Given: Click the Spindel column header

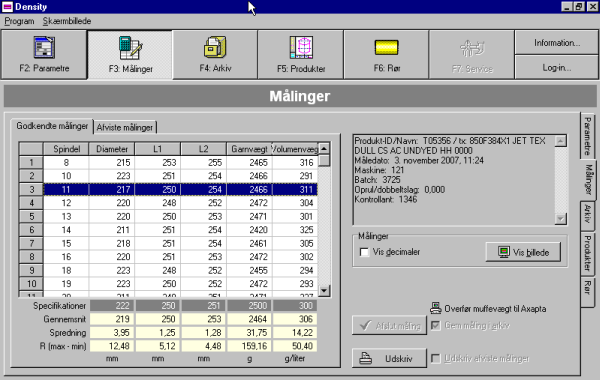Looking at the screenshot, I should click(66, 149).
